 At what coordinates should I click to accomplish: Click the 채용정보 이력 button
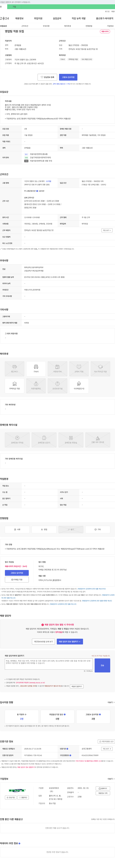pos(103,793)
